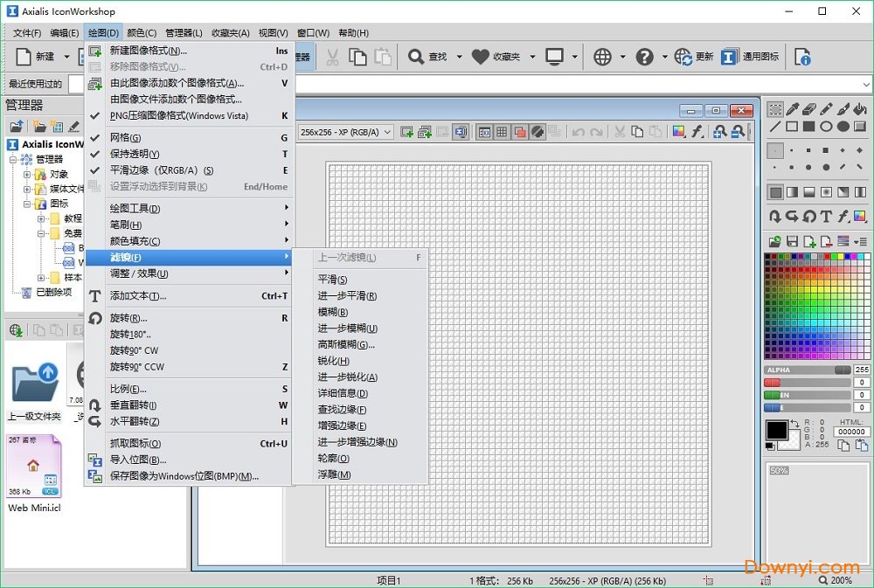Open the Web Mini.icl thumbnail
Viewport: 874px width, 588px height.
[x=33, y=466]
